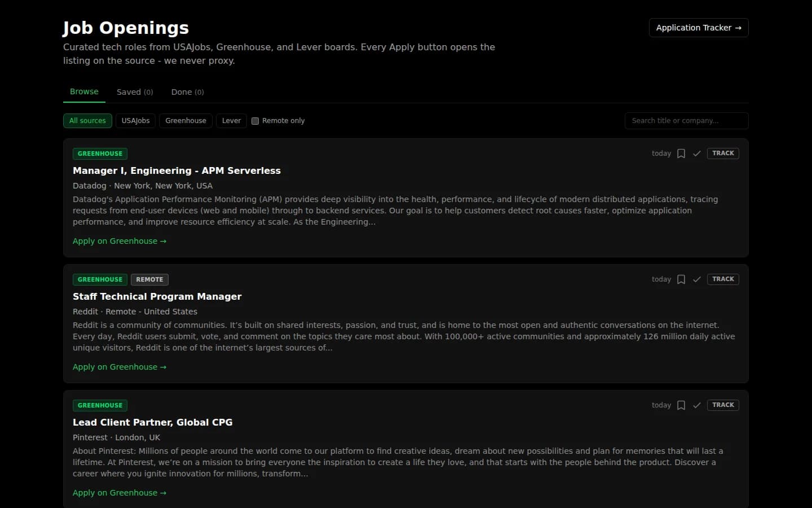This screenshot has width=812, height=508.
Task: Filter jobs by USAJobs source
Action: tap(135, 121)
